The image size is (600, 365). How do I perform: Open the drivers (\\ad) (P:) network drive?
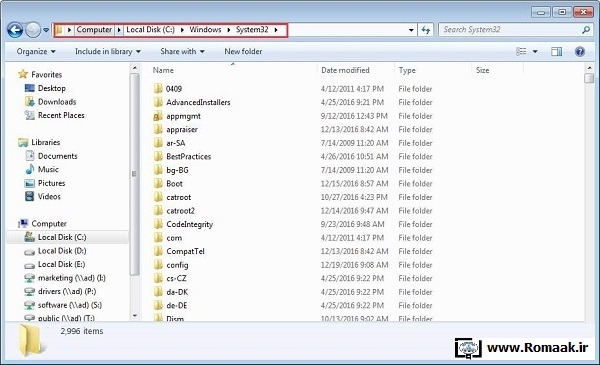click(67, 292)
